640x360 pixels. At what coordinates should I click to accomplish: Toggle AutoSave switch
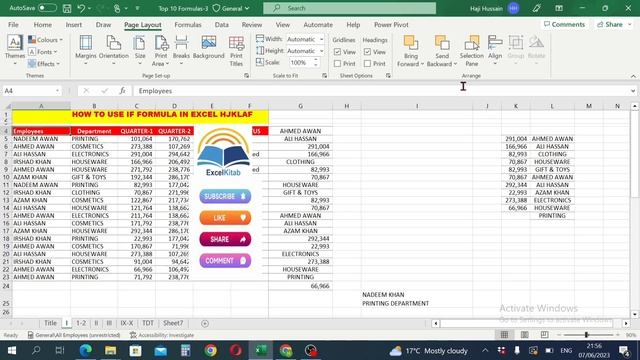(47, 8)
